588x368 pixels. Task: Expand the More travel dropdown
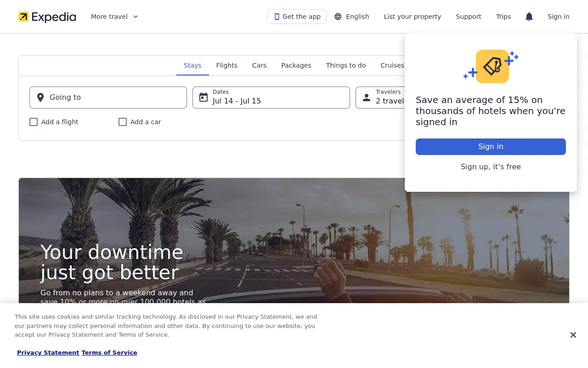tap(114, 17)
